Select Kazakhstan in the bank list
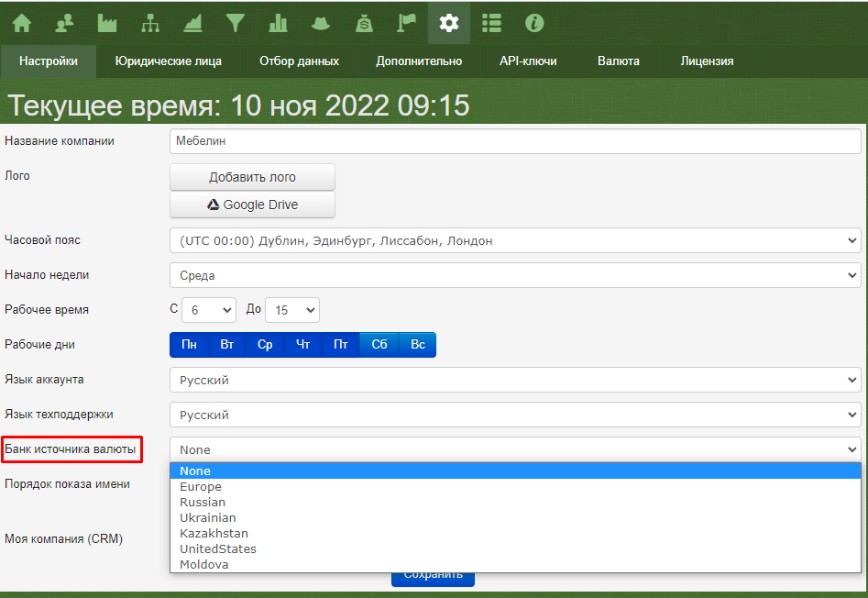The width and height of the screenshot is (868, 598). pyautogui.click(x=515, y=533)
